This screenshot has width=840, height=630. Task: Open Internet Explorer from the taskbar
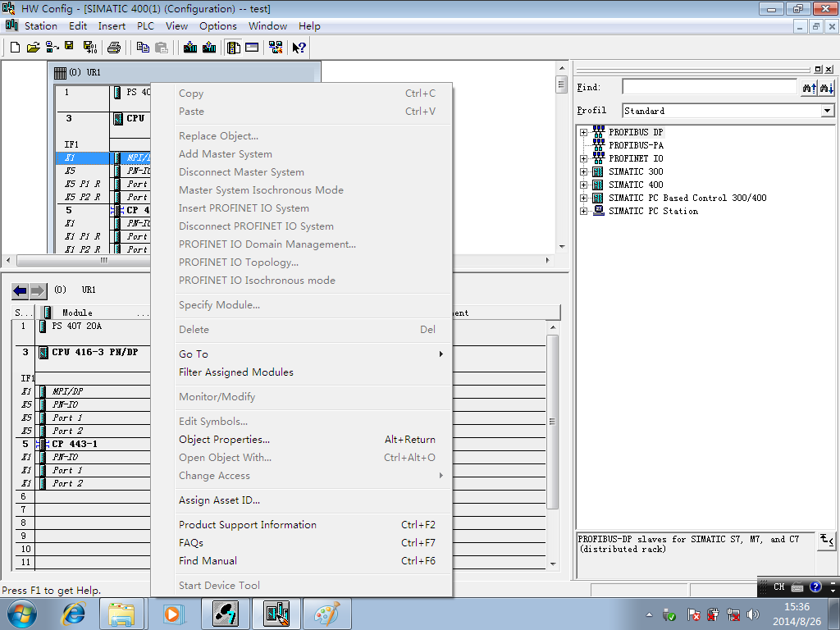tap(74, 614)
